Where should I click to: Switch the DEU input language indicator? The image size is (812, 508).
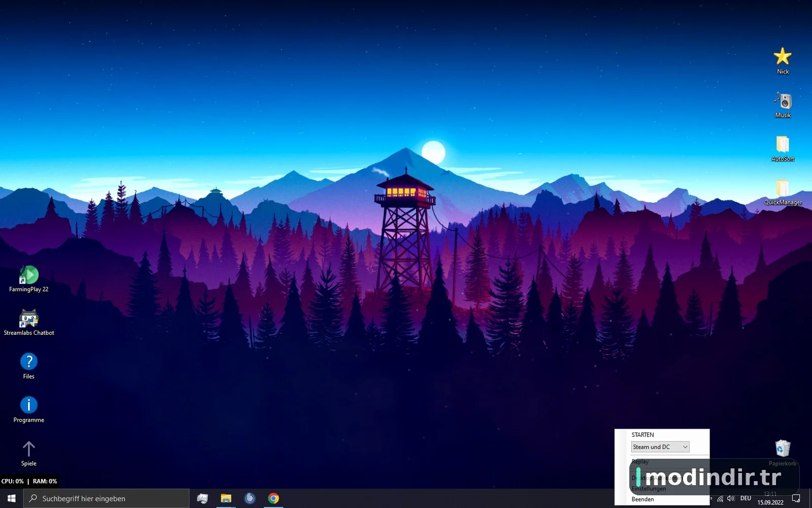click(746, 498)
